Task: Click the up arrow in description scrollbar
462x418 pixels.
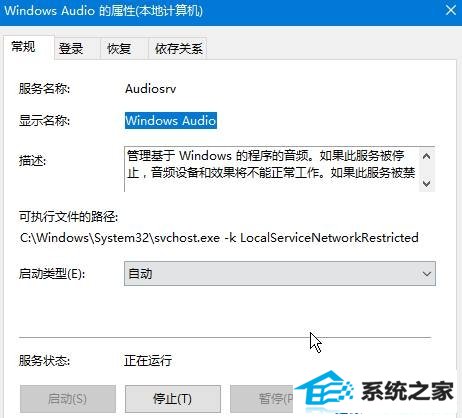Action: (426, 156)
